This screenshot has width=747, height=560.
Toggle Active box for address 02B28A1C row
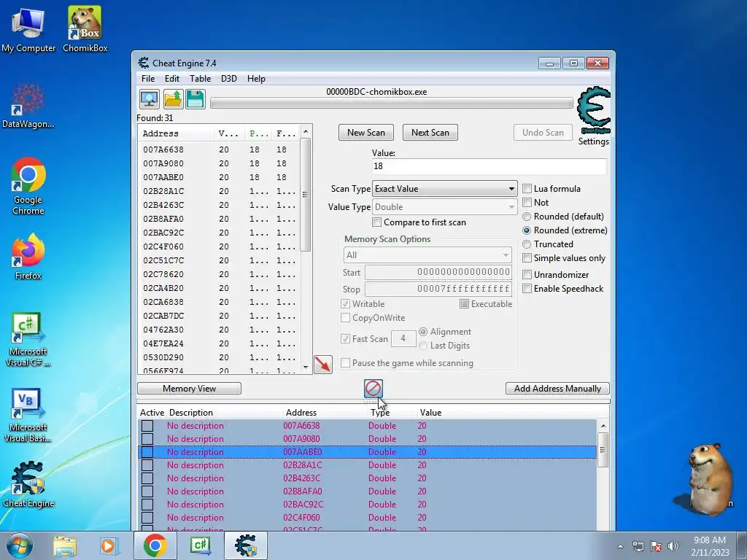coord(147,465)
